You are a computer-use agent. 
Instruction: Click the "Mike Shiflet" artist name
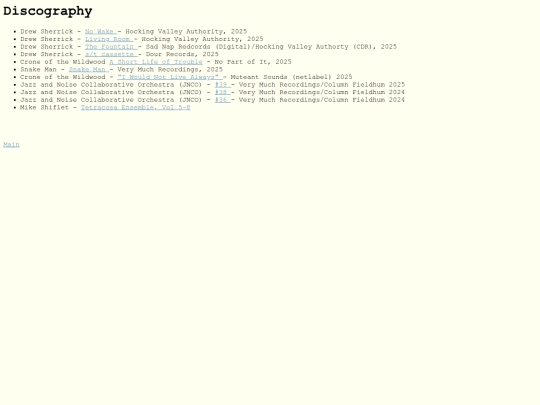44,107
